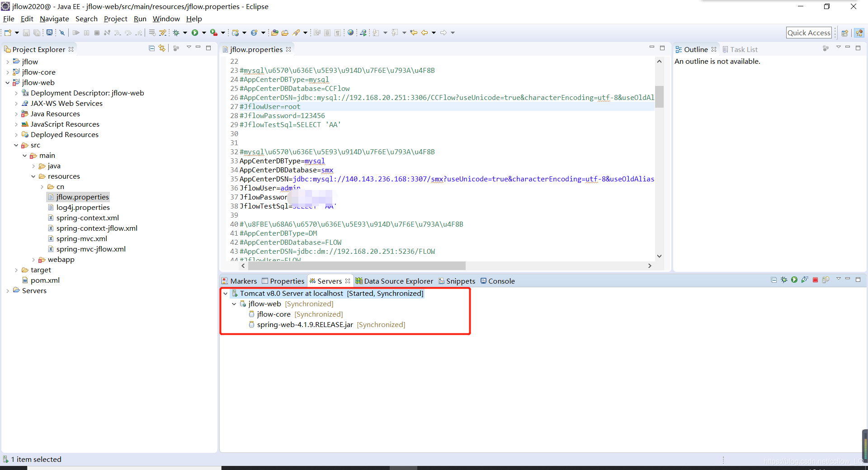Minimize the Project Explorer view

pyautogui.click(x=198, y=47)
